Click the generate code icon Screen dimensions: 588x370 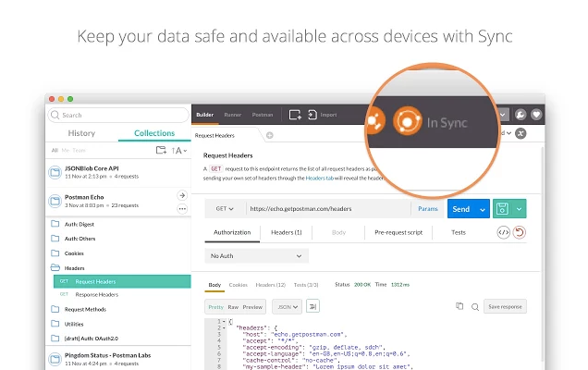pyautogui.click(x=504, y=232)
